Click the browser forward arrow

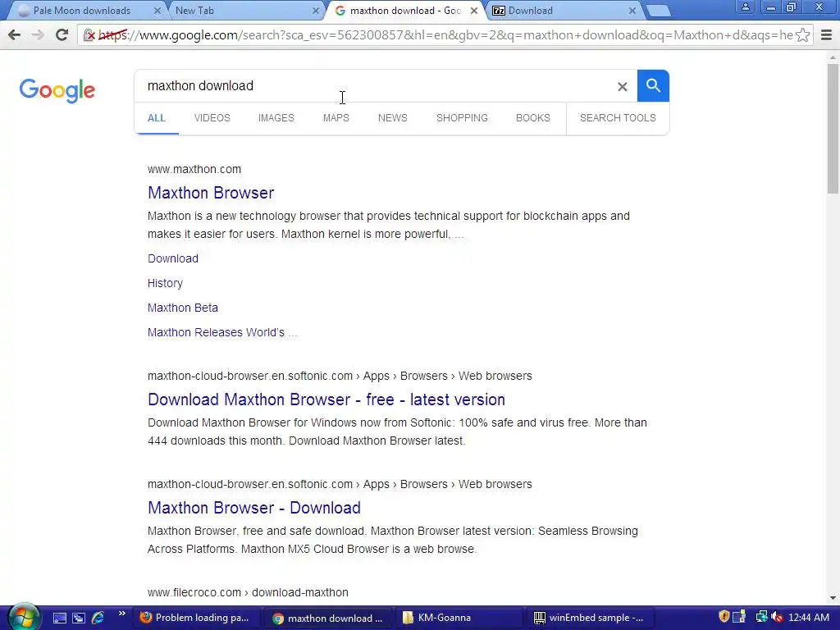click(x=38, y=35)
